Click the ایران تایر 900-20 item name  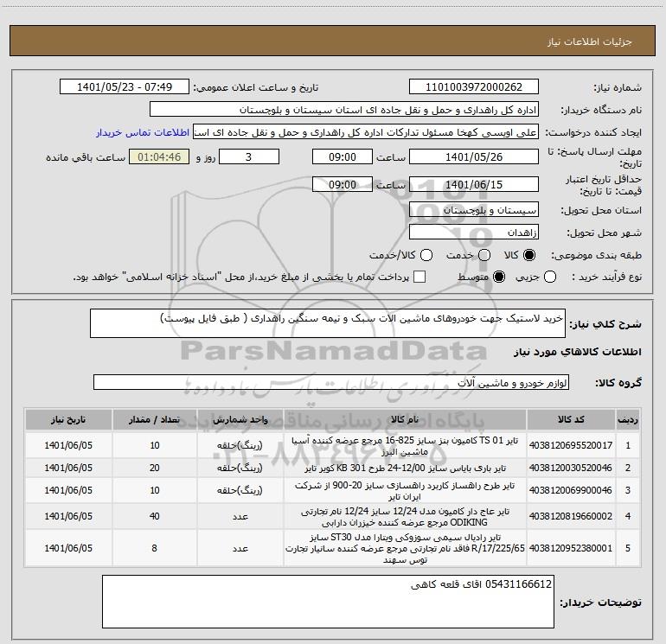tap(405, 491)
